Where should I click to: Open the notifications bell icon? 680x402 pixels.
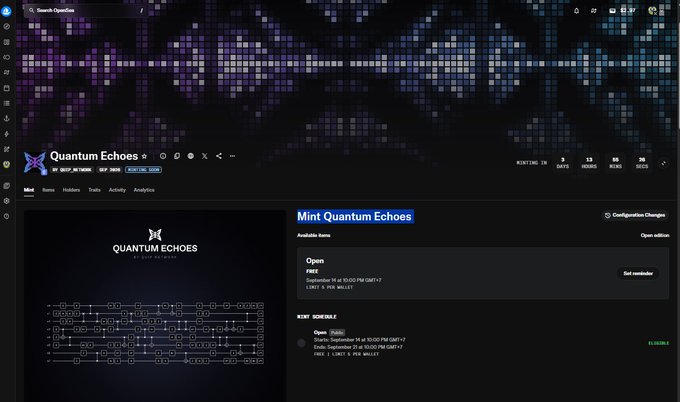[576, 11]
